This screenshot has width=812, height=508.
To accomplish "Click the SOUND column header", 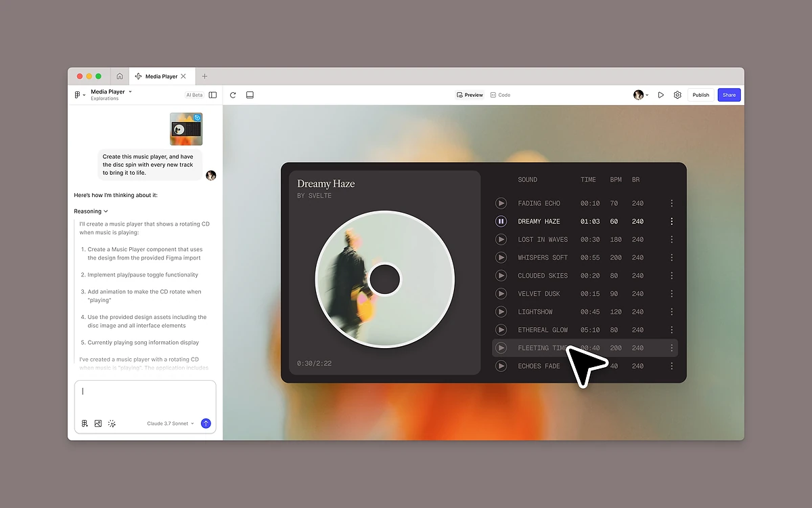I will 528,179.
